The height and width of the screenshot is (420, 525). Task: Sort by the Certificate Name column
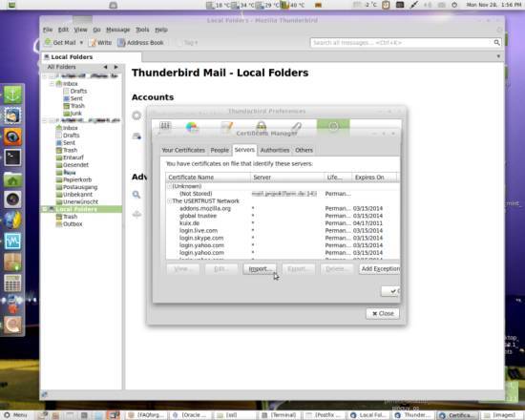pos(208,178)
